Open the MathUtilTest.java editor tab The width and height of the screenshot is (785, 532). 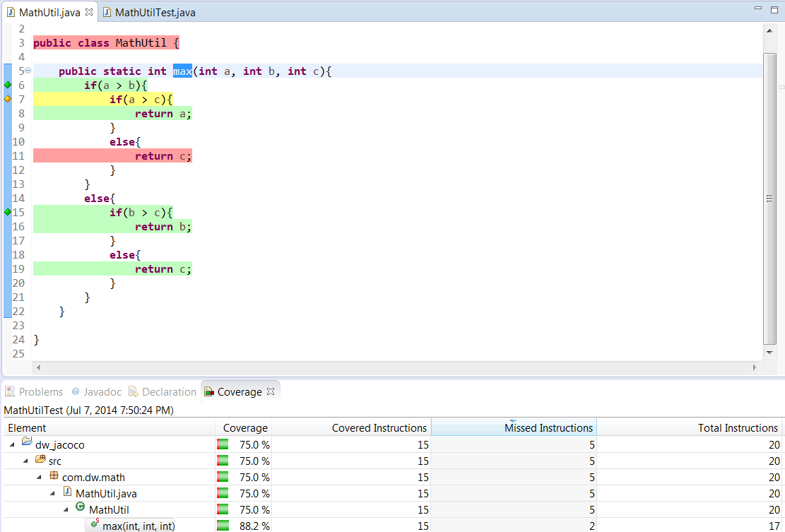click(148, 13)
